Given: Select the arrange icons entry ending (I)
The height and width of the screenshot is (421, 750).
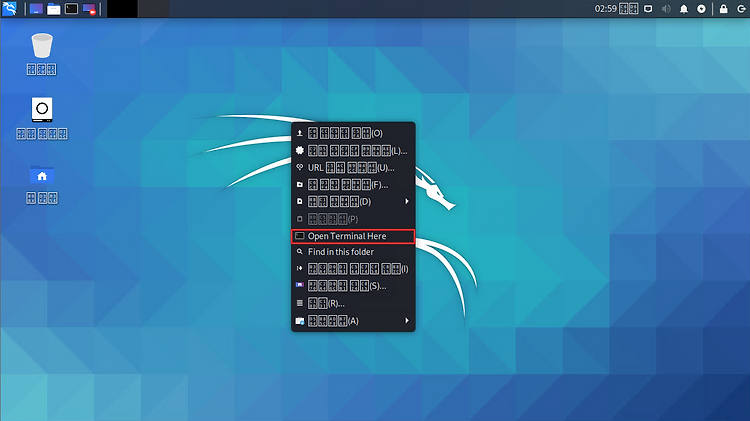Looking at the screenshot, I should (x=353, y=269).
